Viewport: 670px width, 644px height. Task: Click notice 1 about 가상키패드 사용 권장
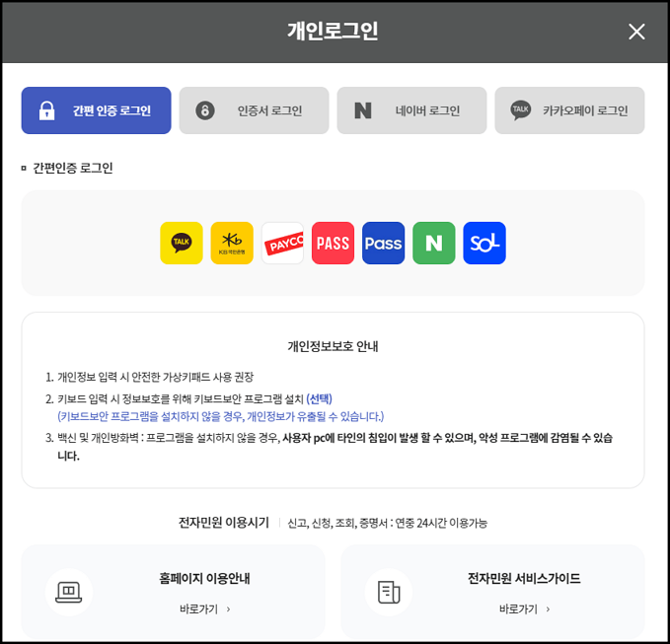point(155,377)
